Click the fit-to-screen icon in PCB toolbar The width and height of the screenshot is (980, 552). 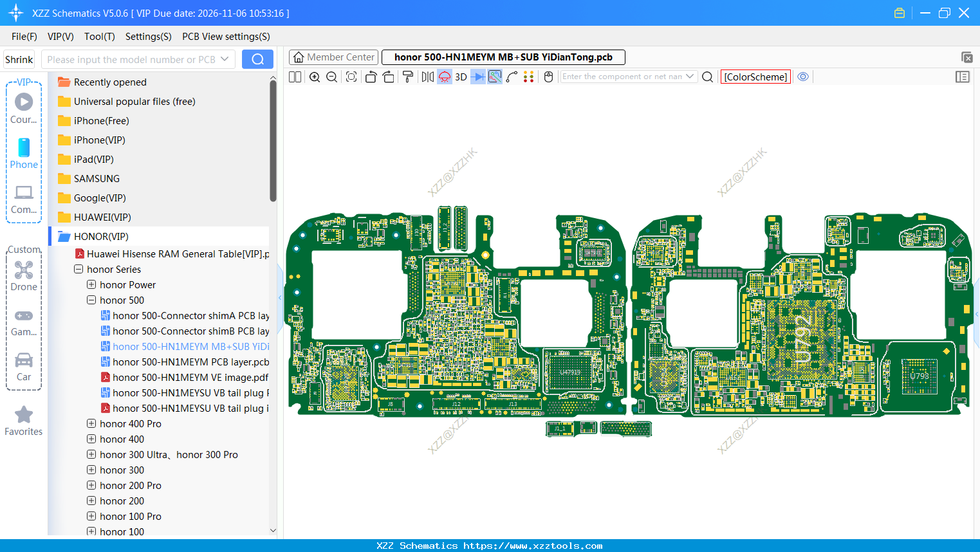point(351,77)
